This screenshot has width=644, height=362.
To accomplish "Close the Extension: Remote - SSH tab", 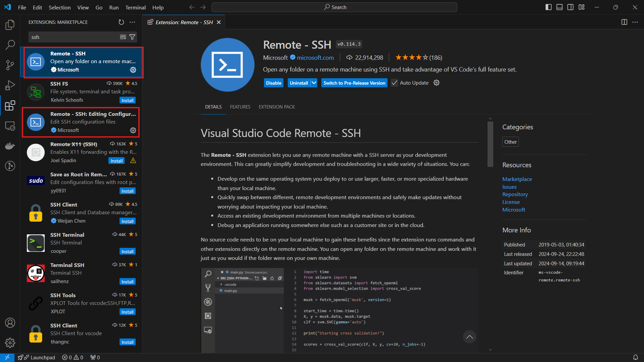I will (x=219, y=22).
